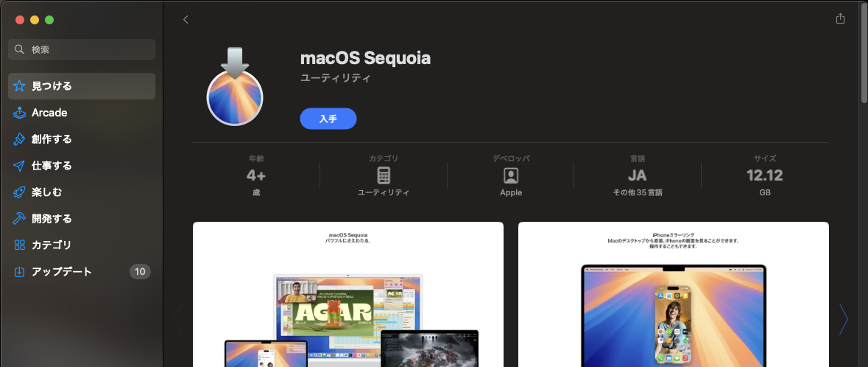Open the macOS Sequoia devices screenshot
This screenshot has width=868, height=367.
[348, 294]
